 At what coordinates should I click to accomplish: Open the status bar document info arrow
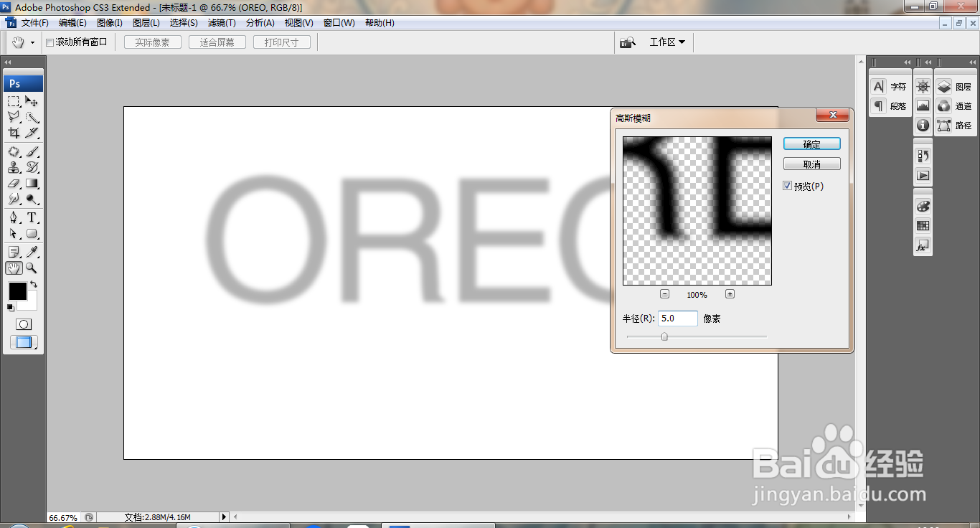point(224,517)
